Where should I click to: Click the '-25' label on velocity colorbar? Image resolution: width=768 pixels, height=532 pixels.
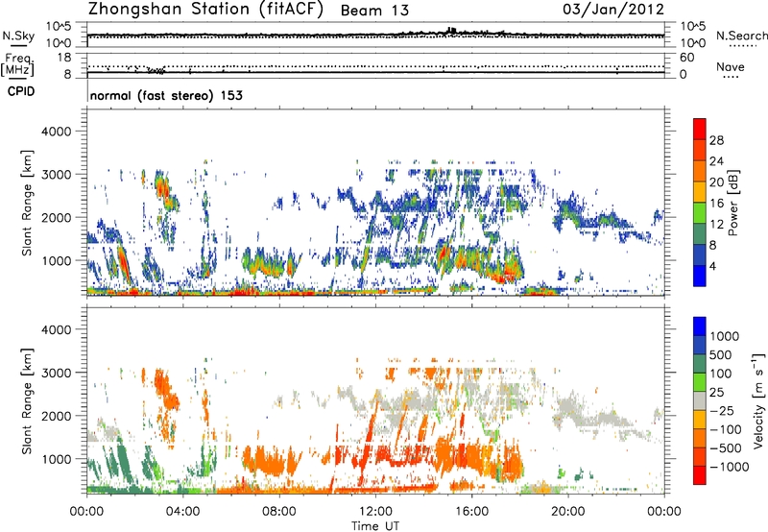(x=721, y=411)
